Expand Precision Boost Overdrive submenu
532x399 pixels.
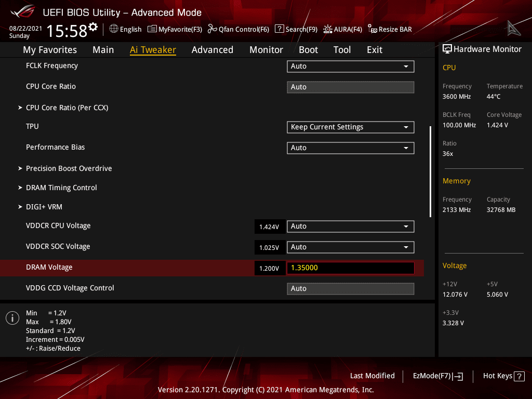[69, 168]
